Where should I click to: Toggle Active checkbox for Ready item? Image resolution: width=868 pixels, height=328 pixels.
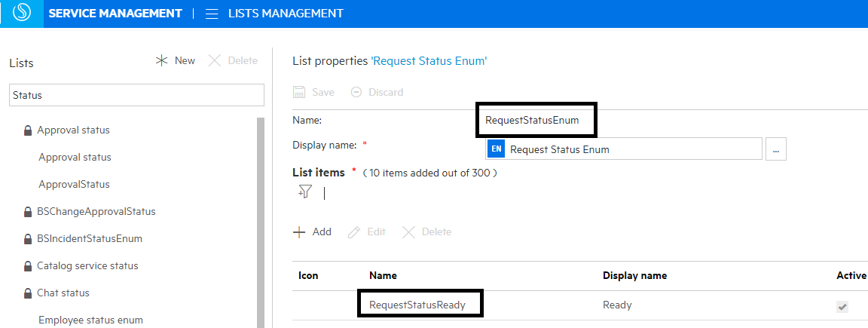842,306
